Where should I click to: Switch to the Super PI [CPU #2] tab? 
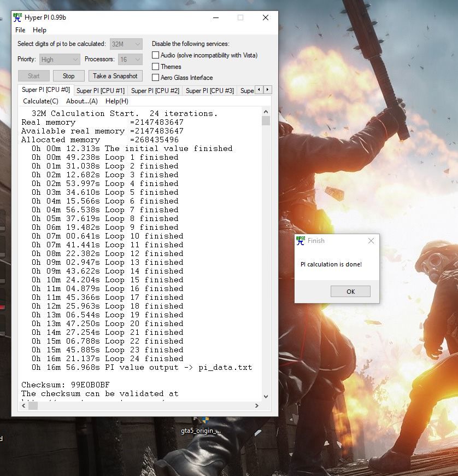point(155,91)
